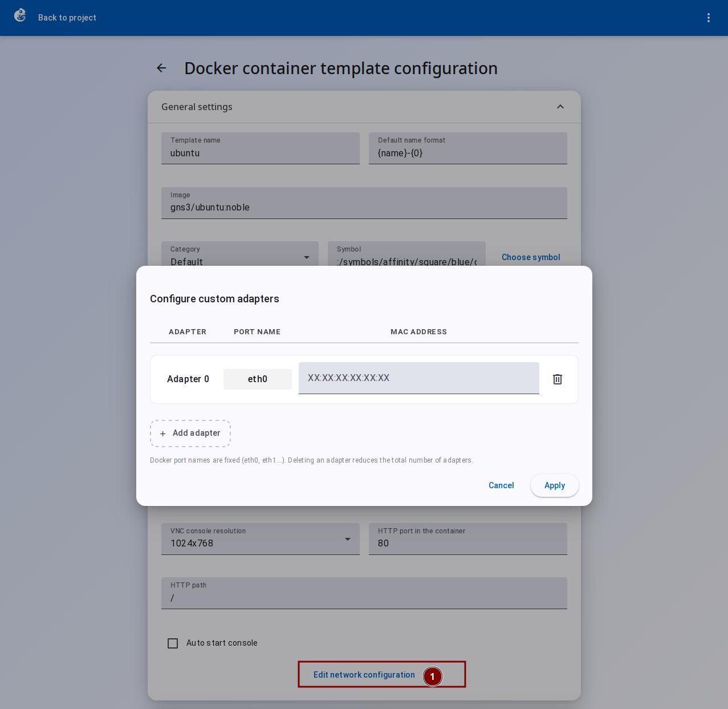Open the VNC console resolution dropdown
Image resolution: width=728 pixels, height=709 pixels.
click(261, 538)
